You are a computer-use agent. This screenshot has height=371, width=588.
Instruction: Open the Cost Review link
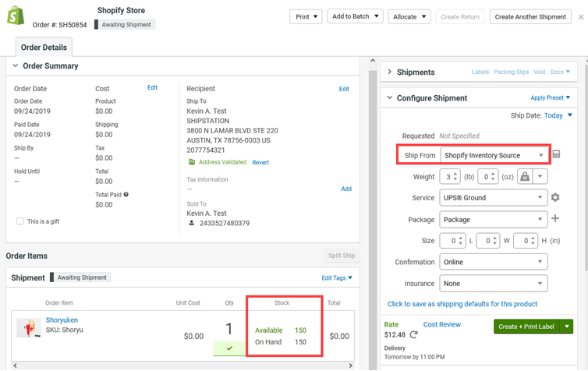point(441,324)
